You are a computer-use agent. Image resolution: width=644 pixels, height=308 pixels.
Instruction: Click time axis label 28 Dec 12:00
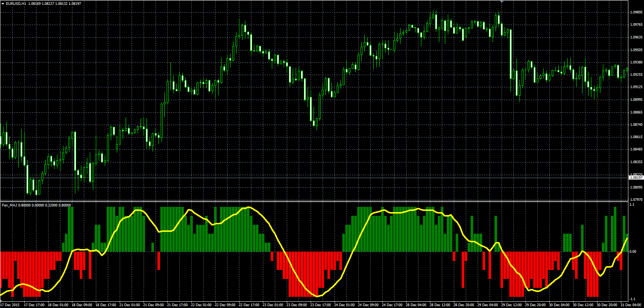[x=440, y=305]
